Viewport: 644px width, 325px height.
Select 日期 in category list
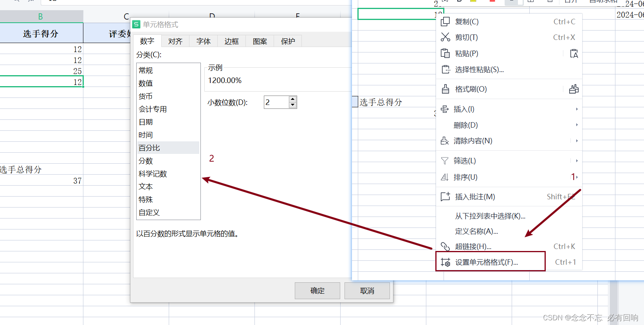[x=168, y=122]
